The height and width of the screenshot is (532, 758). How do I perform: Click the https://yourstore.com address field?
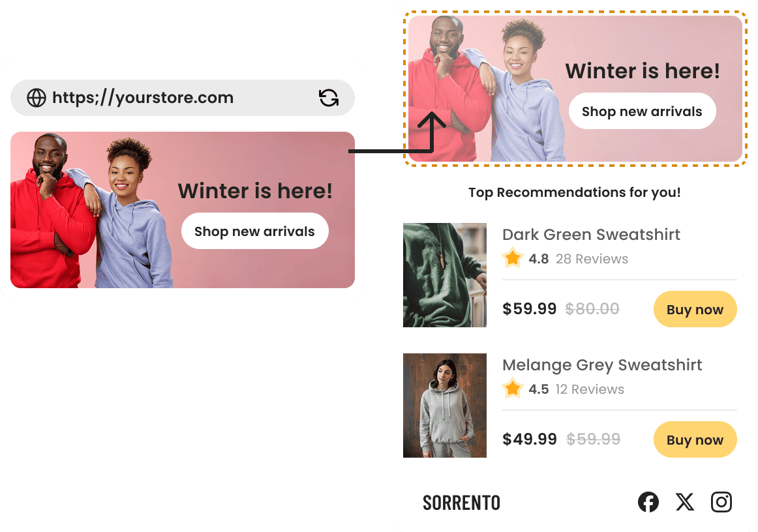click(x=183, y=98)
